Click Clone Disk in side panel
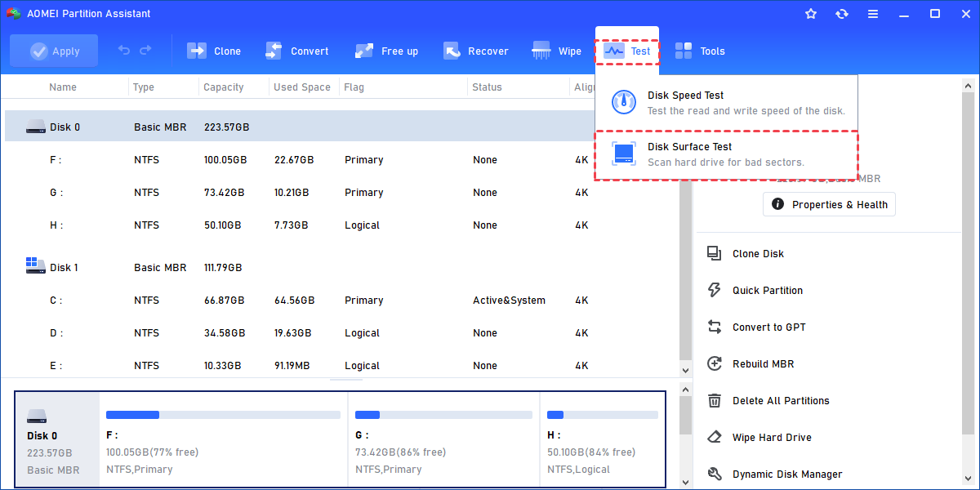 click(758, 254)
